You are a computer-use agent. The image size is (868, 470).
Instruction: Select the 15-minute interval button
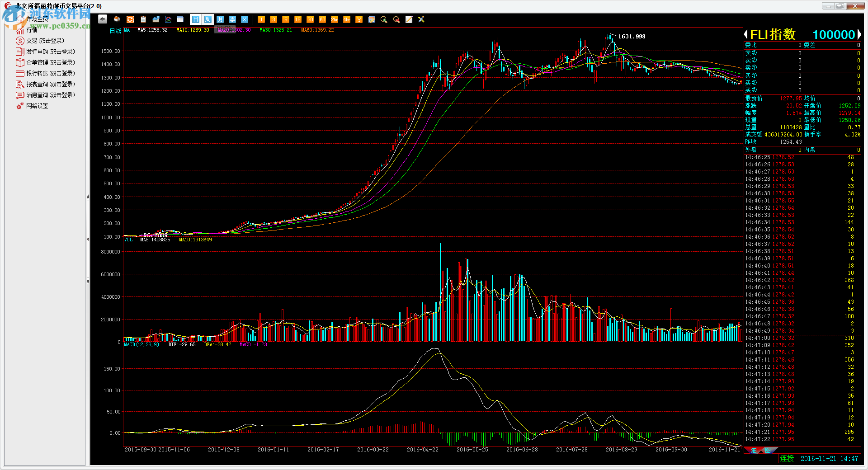coord(297,19)
